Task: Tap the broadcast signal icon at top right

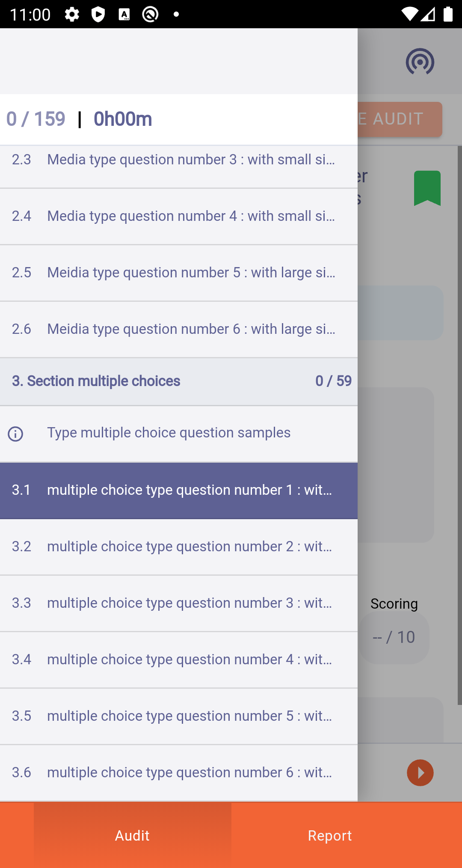Action: (420, 62)
